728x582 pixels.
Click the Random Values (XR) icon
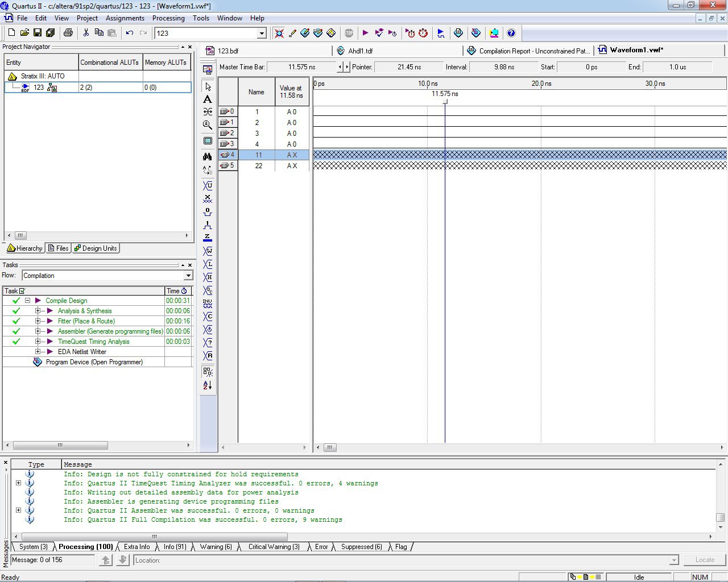coord(208,356)
